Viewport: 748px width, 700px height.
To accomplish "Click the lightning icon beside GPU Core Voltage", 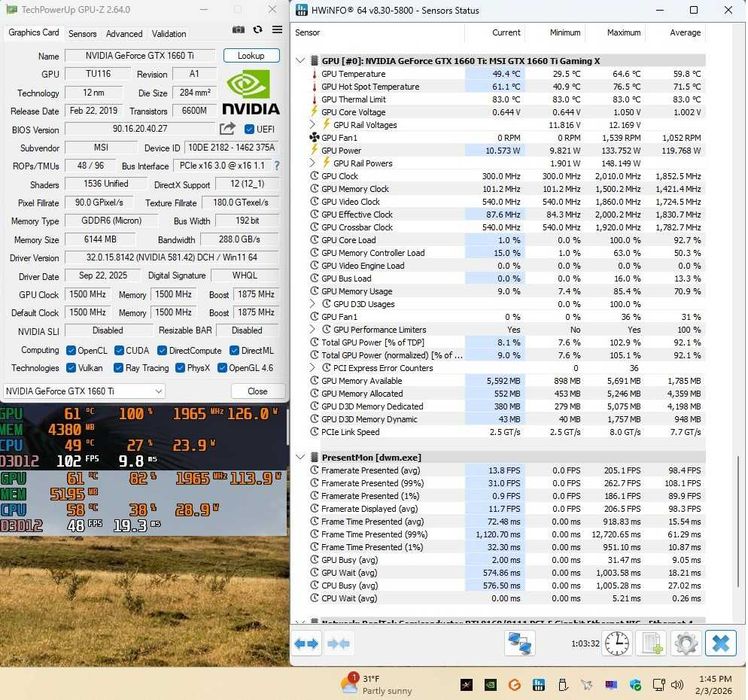I will 314,112.
